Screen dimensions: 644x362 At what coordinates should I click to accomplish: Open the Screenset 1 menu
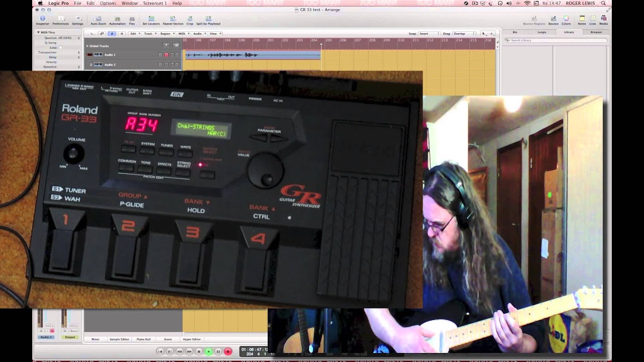point(155,3)
